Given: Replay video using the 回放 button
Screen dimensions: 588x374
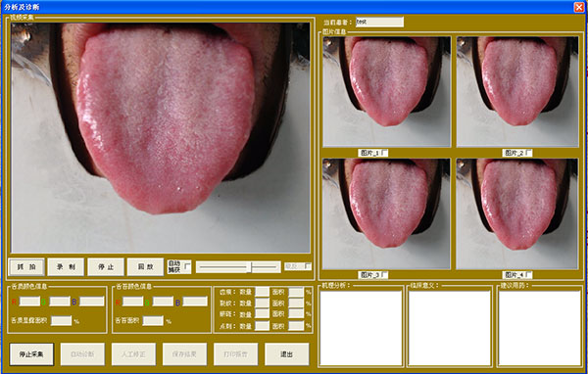Looking at the screenshot, I should (145, 267).
